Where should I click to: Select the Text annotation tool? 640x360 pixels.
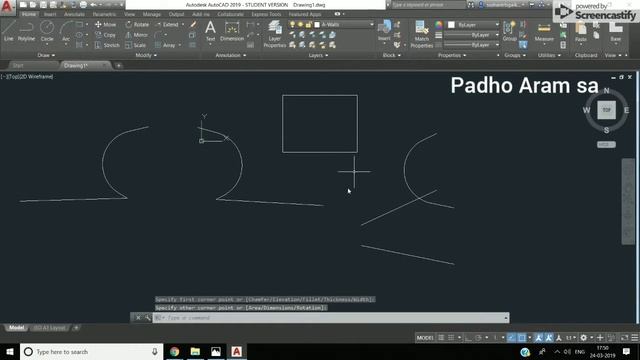click(x=210, y=31)
